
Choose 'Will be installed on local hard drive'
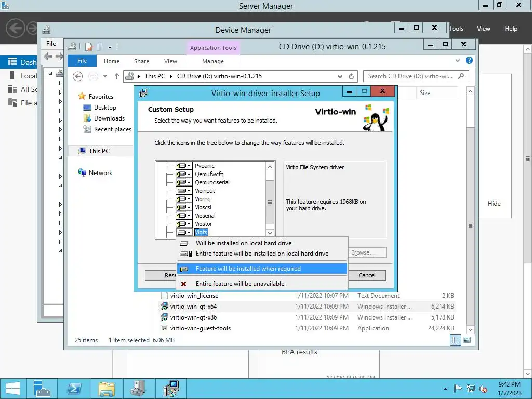[x=262, y=243]
